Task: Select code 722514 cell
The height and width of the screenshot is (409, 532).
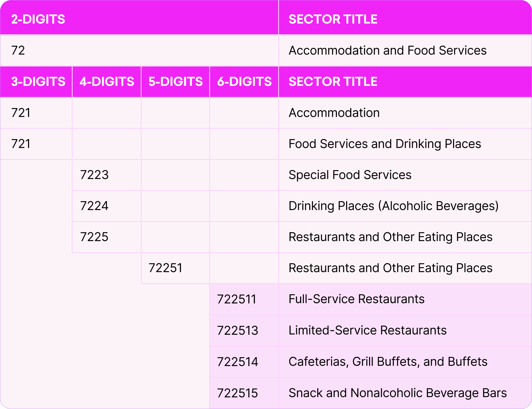Action: pos(237,362)
